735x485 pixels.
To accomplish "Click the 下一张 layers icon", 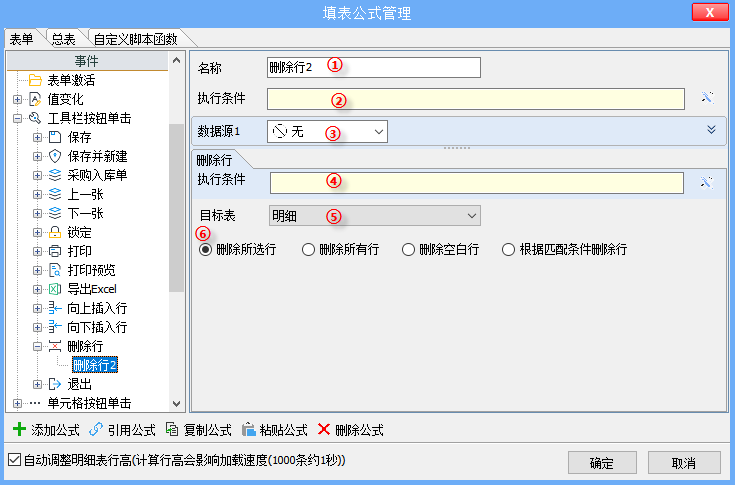I will tap(55, 213).
